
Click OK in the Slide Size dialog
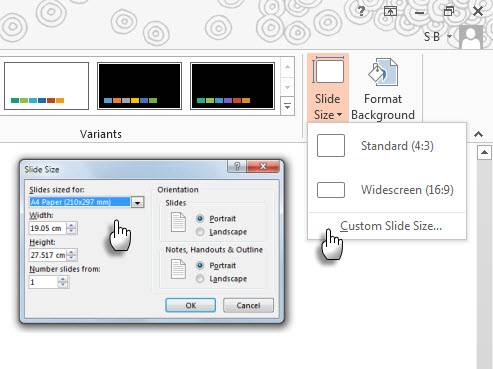(190, 305)
